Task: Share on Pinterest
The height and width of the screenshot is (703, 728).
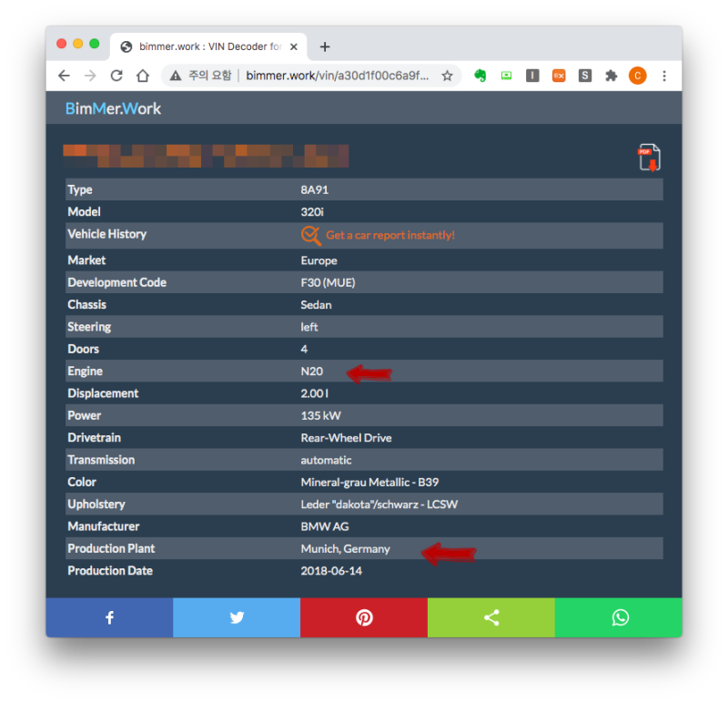Action: pos(364,617)
